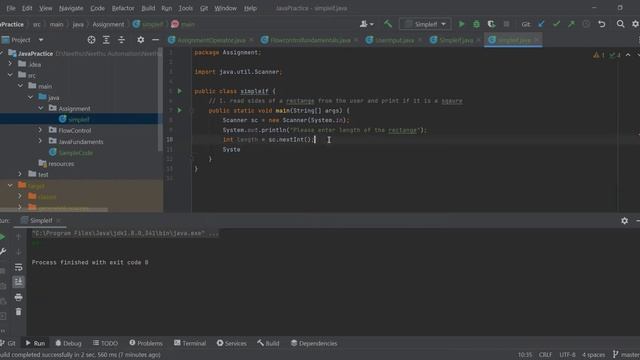Select SampleCode class in project tree
This screenshot has height=360, width=640.
76,152
